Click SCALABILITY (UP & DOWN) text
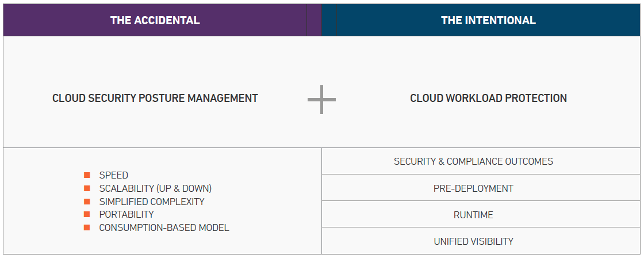Screen dimensions: 644x258 [155, 188]
